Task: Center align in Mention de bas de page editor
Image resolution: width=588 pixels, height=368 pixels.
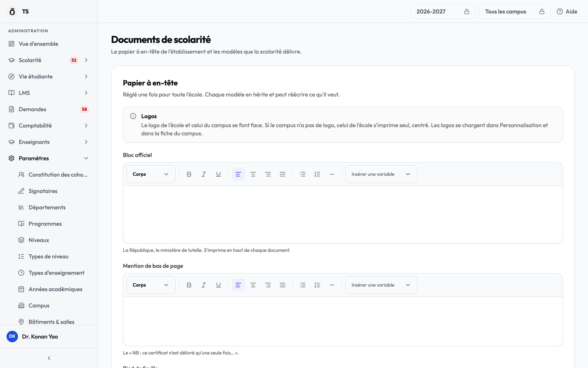Action: (x=253, y=285)
